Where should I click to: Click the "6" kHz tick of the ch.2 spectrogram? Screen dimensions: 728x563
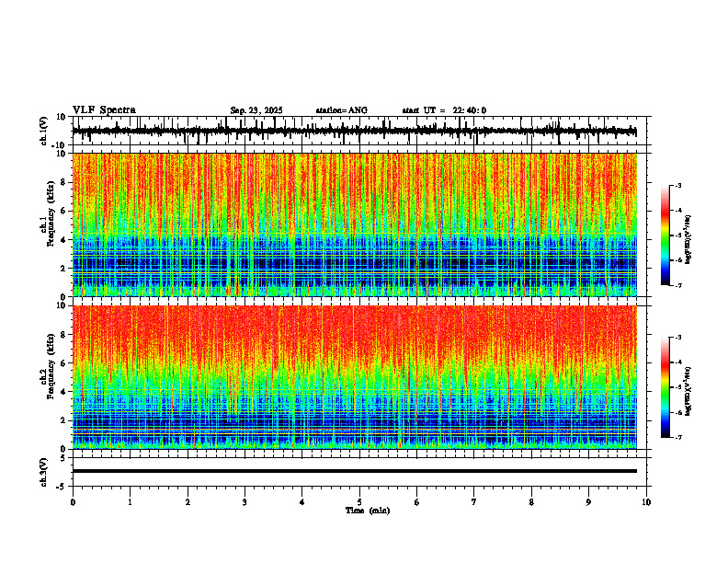coord(64,363)
